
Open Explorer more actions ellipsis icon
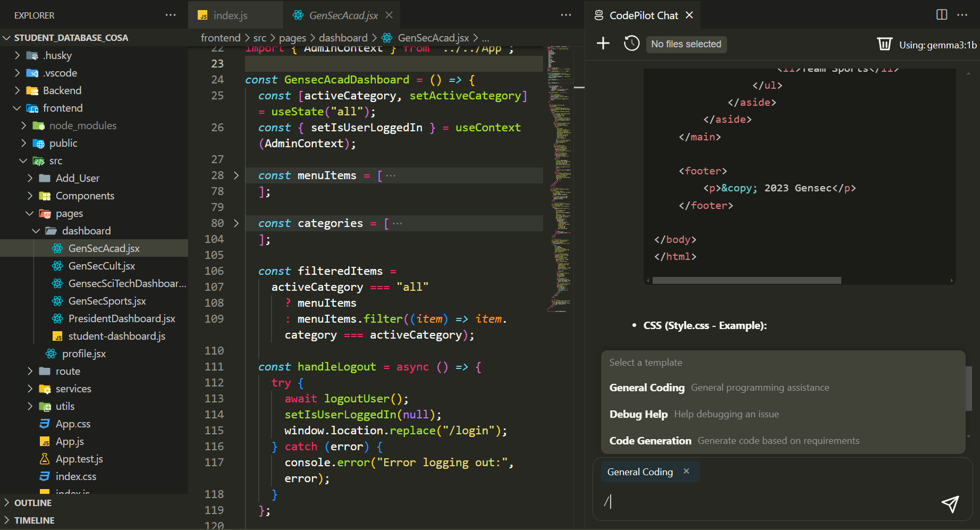coord(170,15)
